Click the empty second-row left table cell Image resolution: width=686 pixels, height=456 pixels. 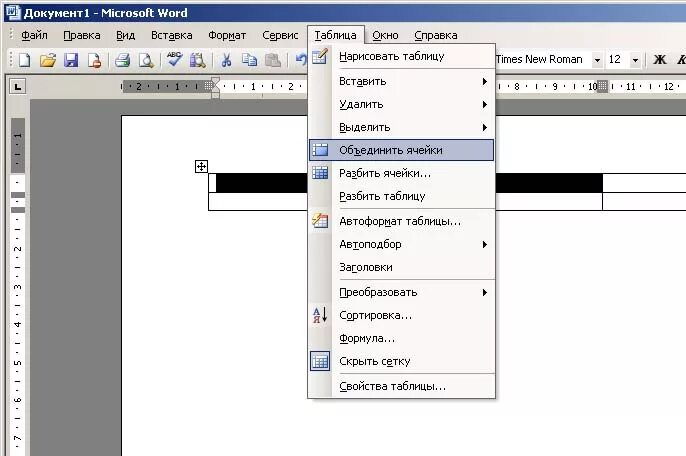(258, 201)
